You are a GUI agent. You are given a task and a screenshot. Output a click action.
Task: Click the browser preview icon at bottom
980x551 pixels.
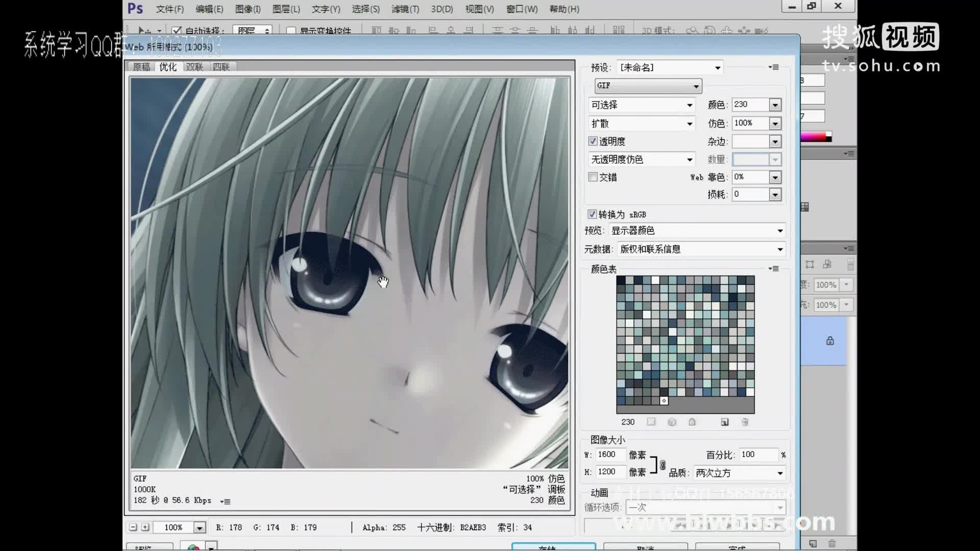(193, 547)
